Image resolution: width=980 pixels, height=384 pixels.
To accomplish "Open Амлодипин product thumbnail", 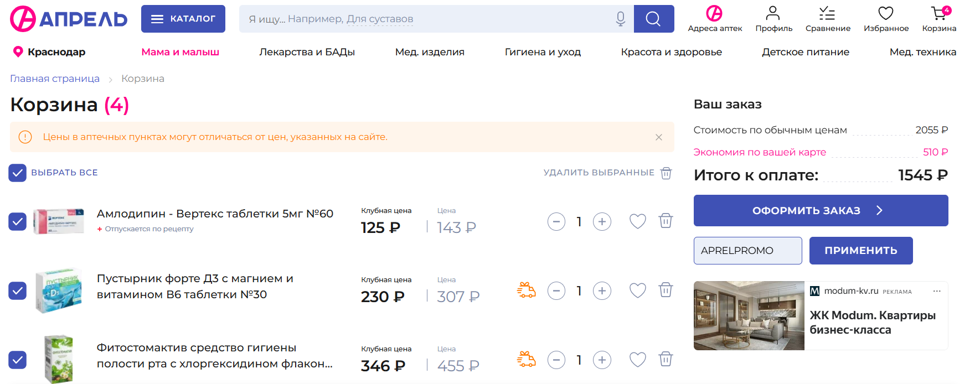I will point(59,221).
